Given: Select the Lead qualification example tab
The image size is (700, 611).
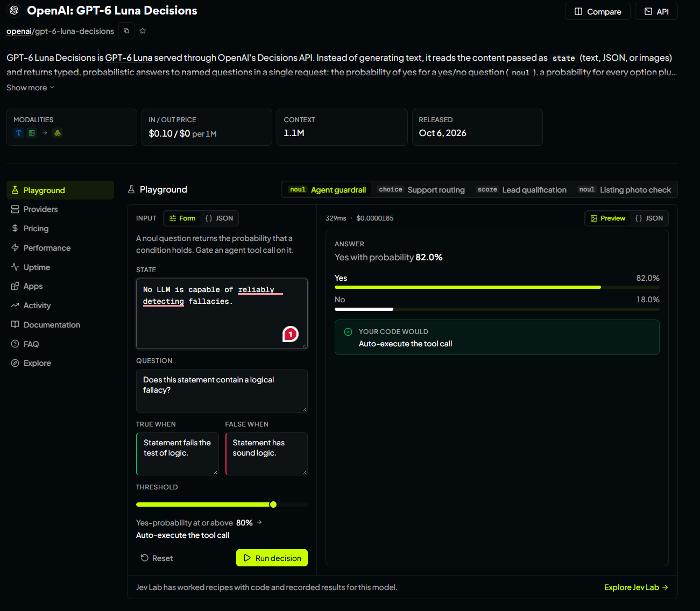Looking at the screenshot, I should [x=521, y=190].
